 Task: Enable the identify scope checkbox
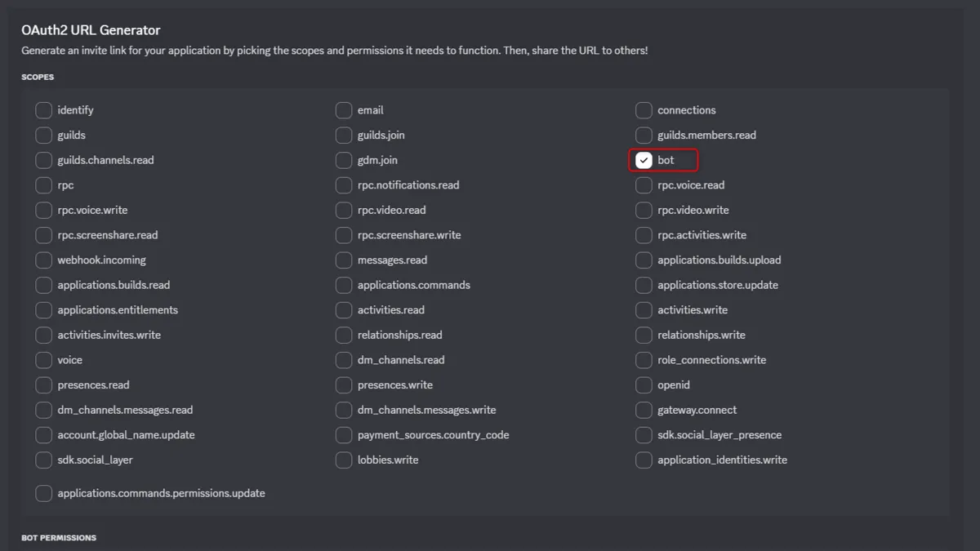[x=43, y=109]
